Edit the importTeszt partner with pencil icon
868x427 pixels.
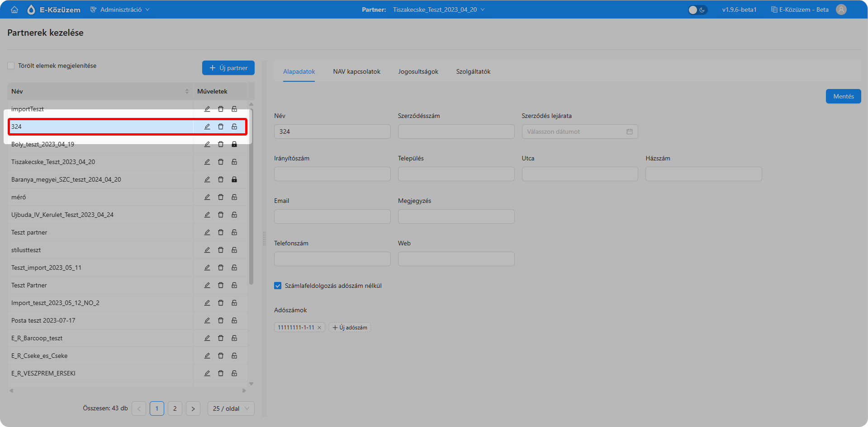(207, 109)
